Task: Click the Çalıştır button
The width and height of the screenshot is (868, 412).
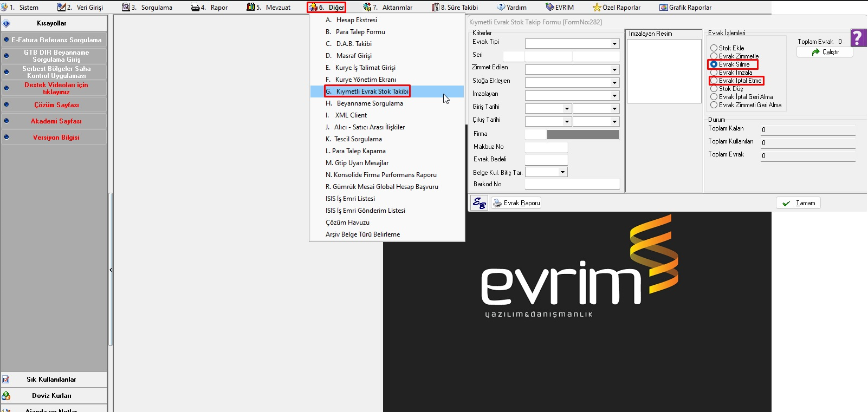Action: [x=825, y=52]
